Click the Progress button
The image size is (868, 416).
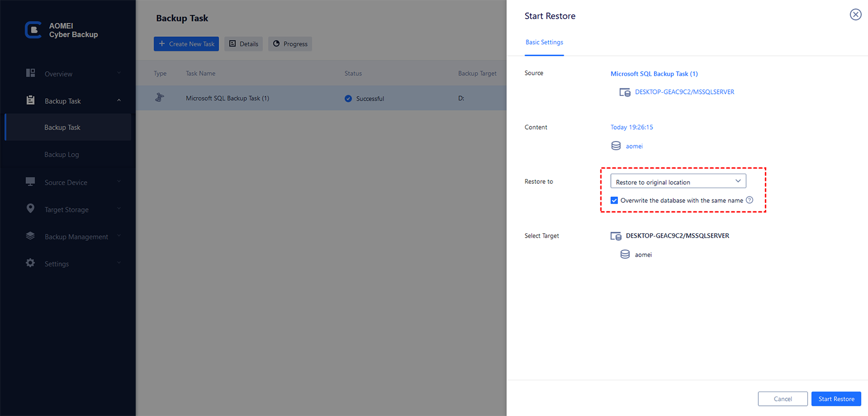[290, 44]
